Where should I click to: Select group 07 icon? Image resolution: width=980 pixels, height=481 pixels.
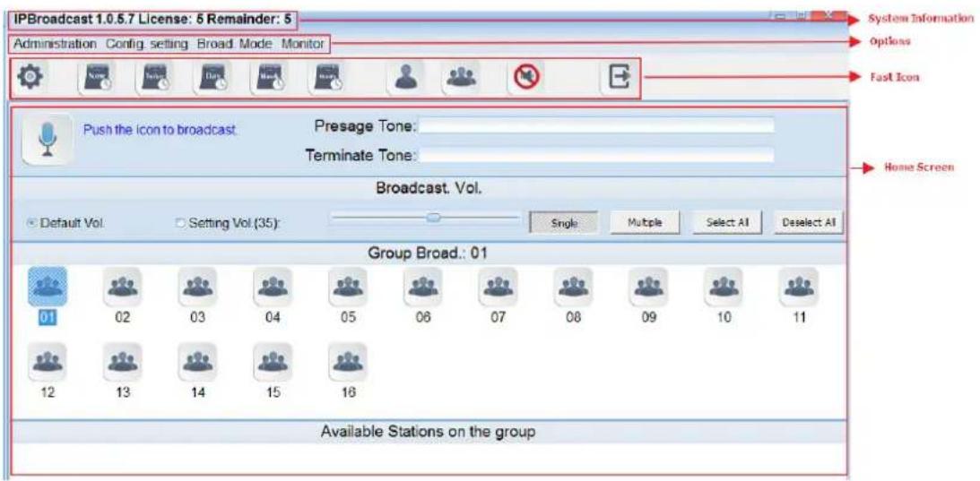(499, 286)
